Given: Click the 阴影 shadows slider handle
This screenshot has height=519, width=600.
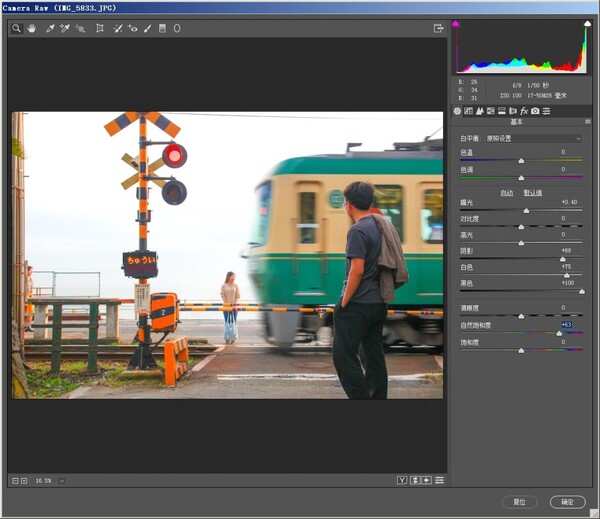Looking at the screenshot, I should [562, 260].
